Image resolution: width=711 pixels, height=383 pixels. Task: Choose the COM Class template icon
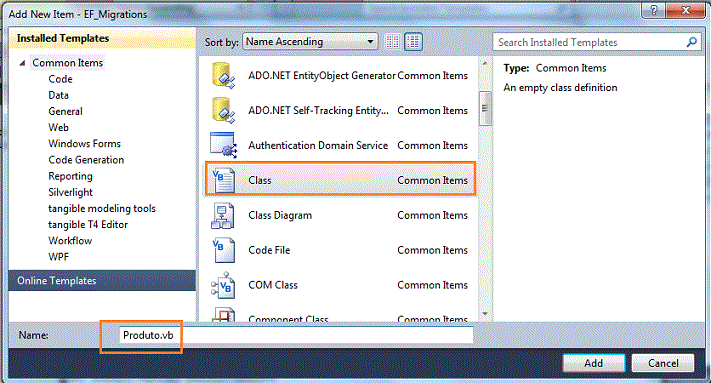(223, 285)
